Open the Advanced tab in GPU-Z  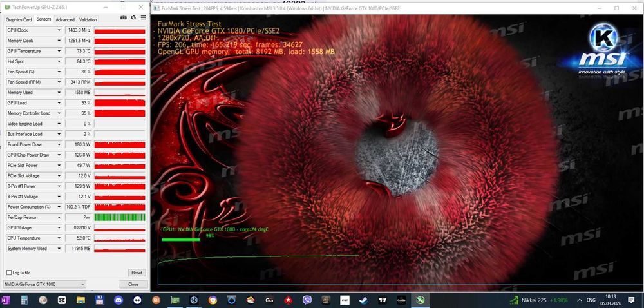pyautogui.click(x=65, y=19)
